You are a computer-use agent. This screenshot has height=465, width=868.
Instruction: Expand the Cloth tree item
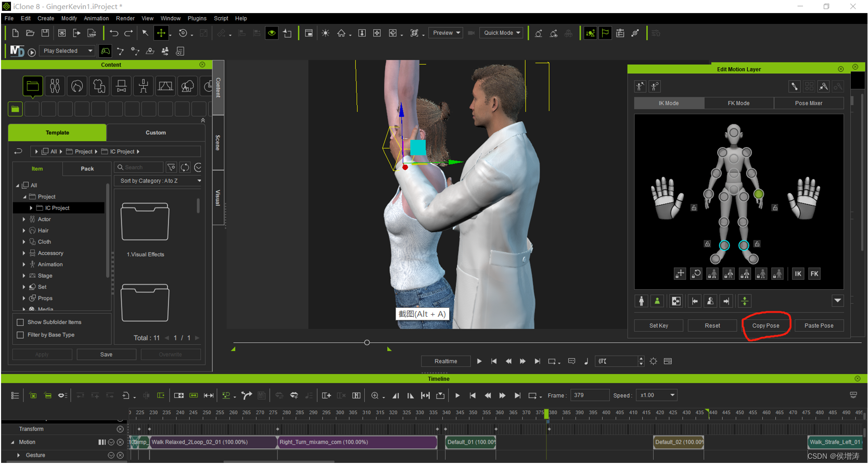pyautogui.click(x=24, y=242)
